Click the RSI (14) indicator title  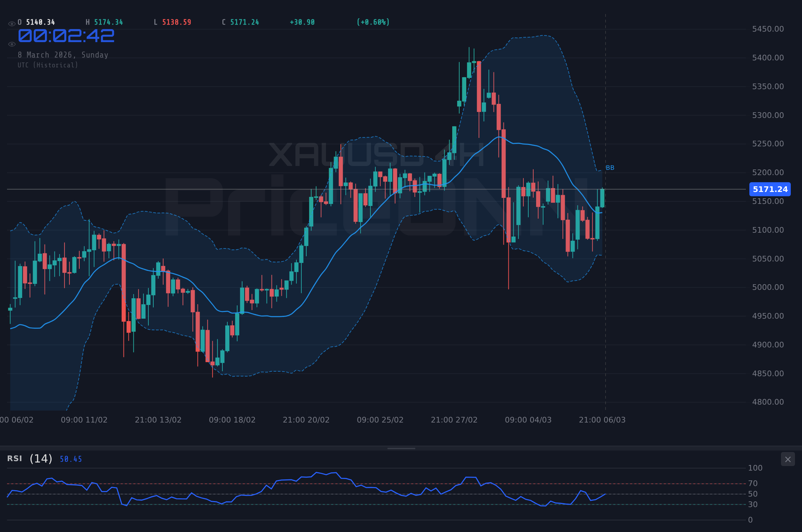pyautogui.click(x=30, y=459)
